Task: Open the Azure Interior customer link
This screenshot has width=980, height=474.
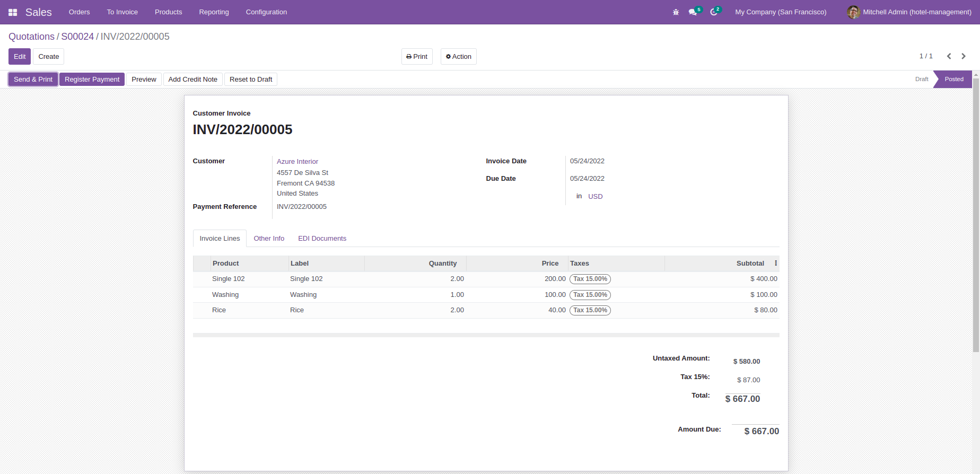Action: pos(297,162)
